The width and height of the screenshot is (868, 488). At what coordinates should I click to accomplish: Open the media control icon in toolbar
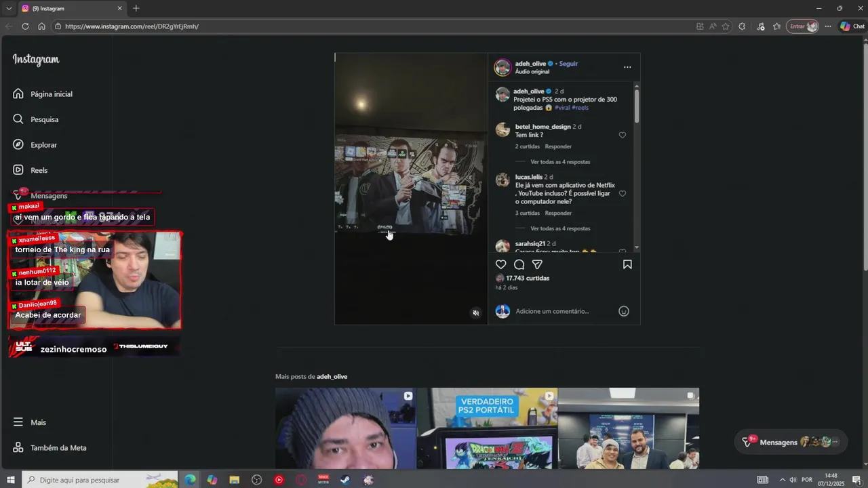tap(761, 26)
